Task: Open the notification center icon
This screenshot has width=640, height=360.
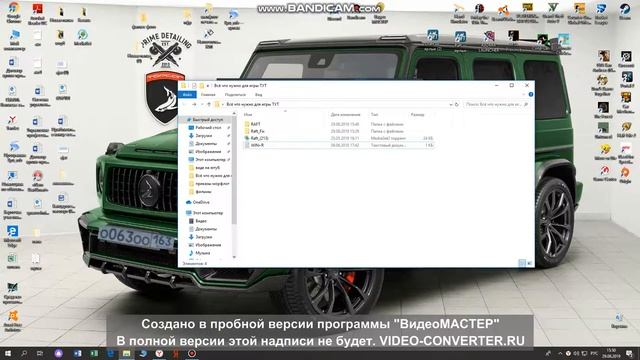Action: [x=629, y=353]
